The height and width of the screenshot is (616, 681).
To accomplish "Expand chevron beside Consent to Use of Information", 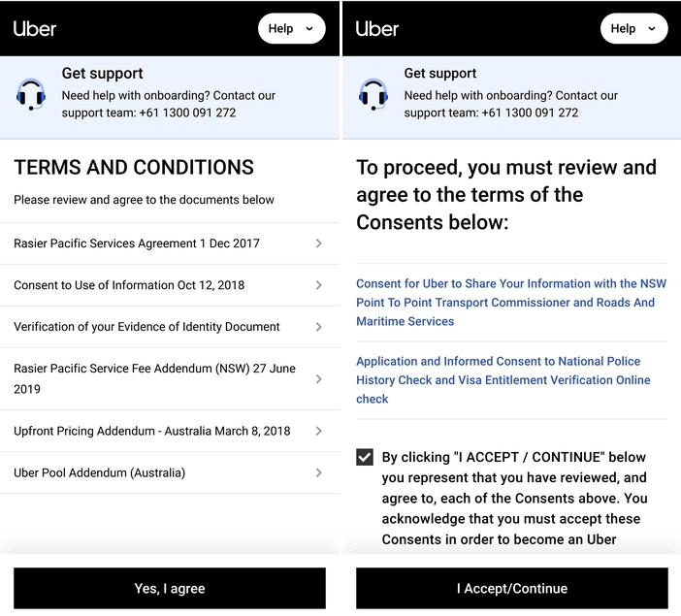I will pos(319,285).
